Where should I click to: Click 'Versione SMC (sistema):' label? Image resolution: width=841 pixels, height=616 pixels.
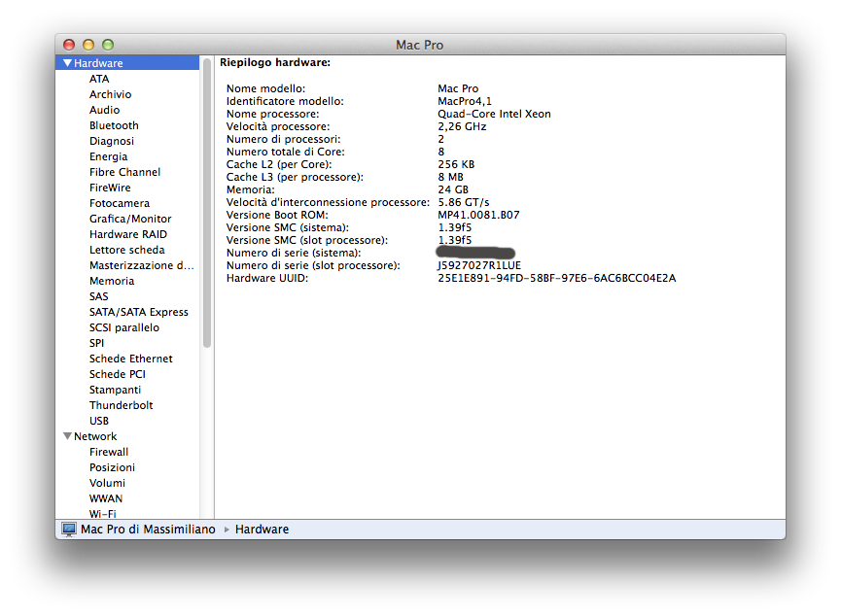pos(288,228)
